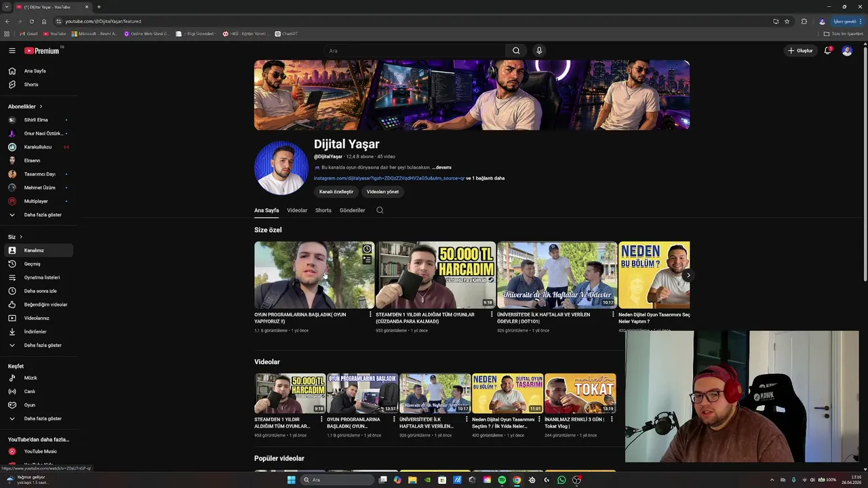This screenshot has height=488, width=868.
Task: Expand channel description with devamı
Action: point(441,167)
